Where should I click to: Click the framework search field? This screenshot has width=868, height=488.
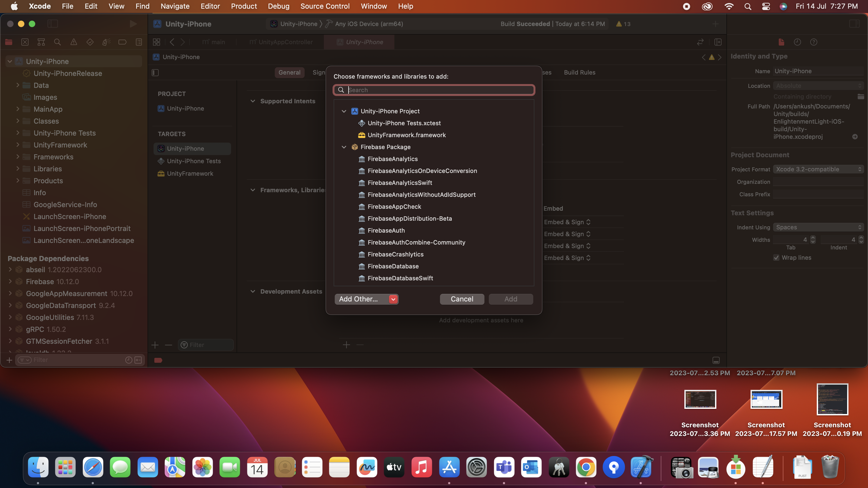[x=438, y=90]
